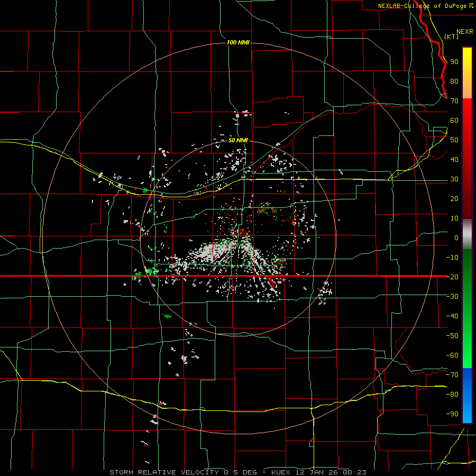Viewport: 476px width, 476px height.
Task: Click the KT units label above legend
Action: coord(452,36)
